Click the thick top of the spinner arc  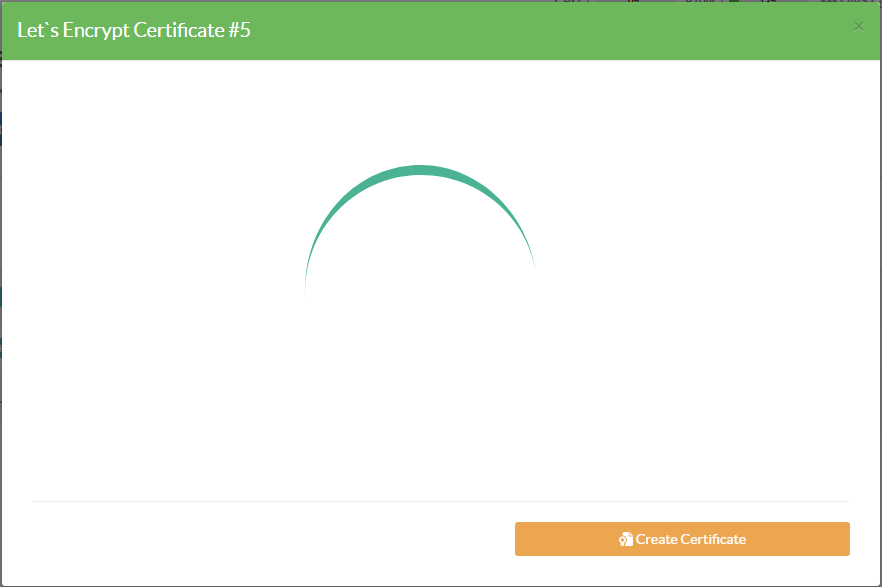tap(420, 170)
